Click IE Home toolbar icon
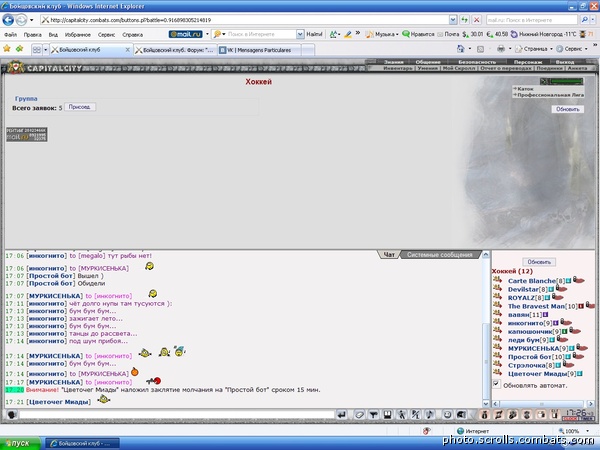The width and height of the screenshot is (600, 450). pyautogui.click(x=461, y=49)
